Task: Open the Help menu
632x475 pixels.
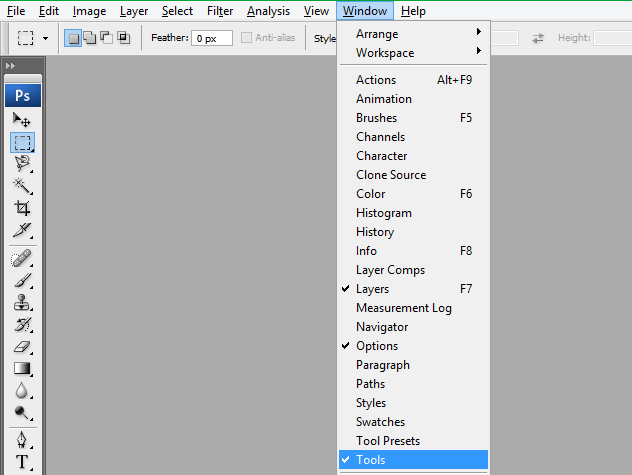Action: click(x=414, y=11)
